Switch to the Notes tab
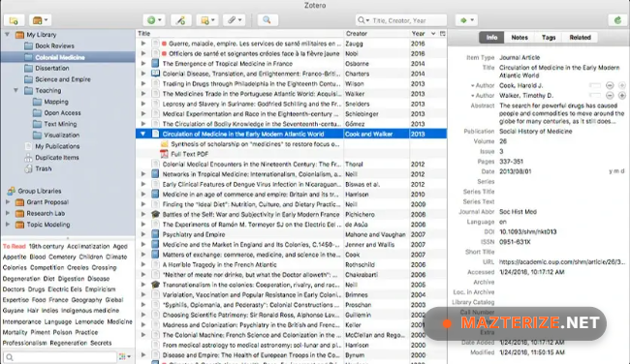This screenshot has height=364, width=630. [x=520, y=38]
